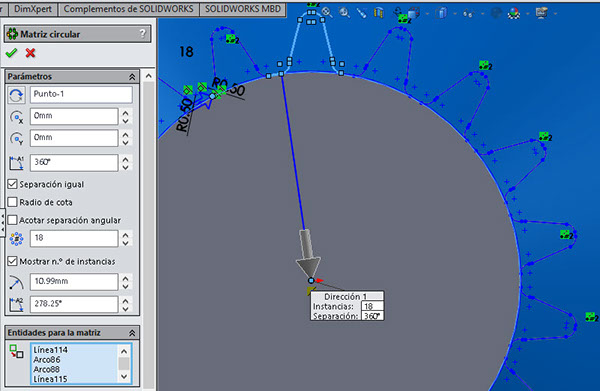Click the reverse direction icon beside Punto-1
The width and height of the screenshot is (600, 391).
click(16, 95)
